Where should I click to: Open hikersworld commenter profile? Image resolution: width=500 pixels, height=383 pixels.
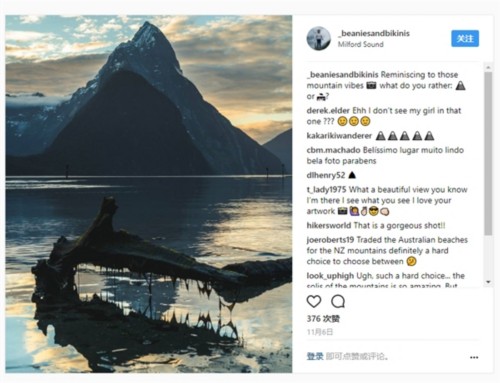[x=329, y=226]
